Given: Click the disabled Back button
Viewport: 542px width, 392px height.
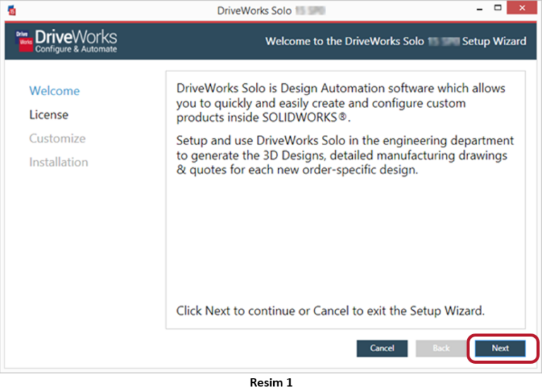Looking at the screenshot, I should [441, 348].
